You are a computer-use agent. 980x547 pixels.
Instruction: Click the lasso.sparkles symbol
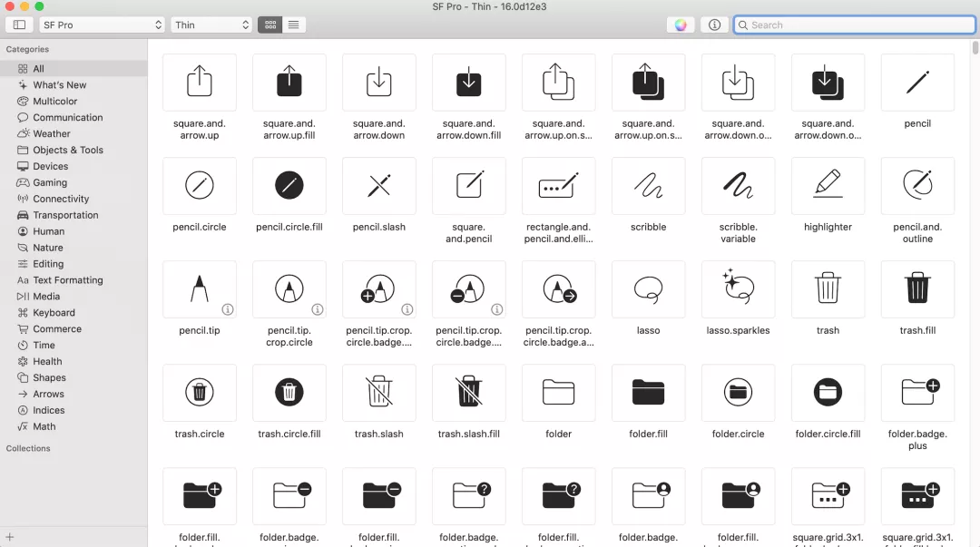coord(738,289)
